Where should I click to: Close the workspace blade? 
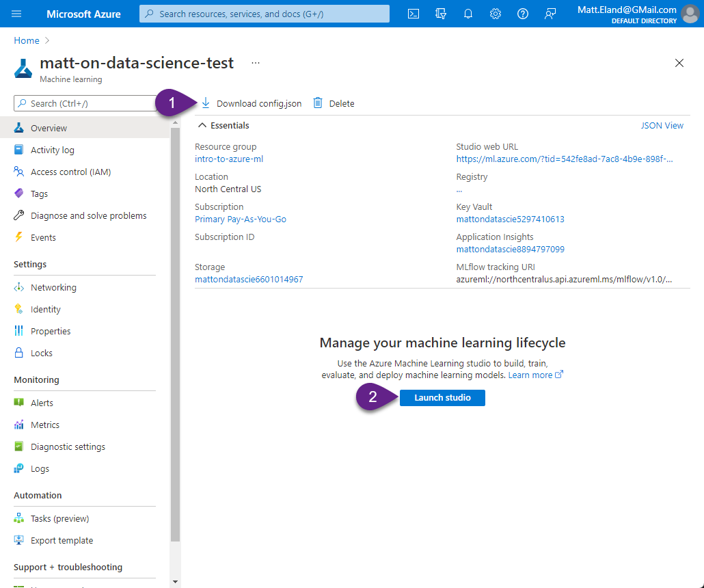pyautogui.click(x=679, y=63)
